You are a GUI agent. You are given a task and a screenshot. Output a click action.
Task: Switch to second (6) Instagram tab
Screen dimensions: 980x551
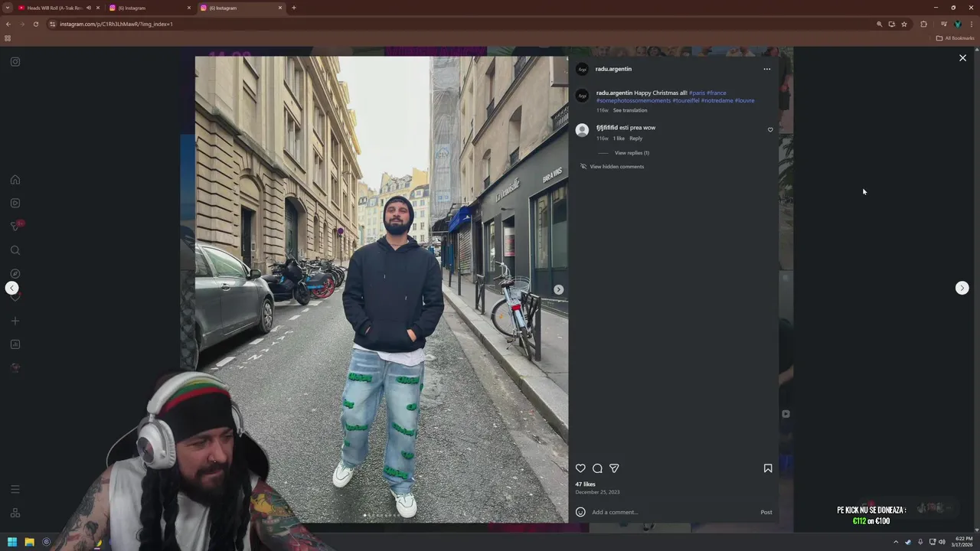coord(149,8)
